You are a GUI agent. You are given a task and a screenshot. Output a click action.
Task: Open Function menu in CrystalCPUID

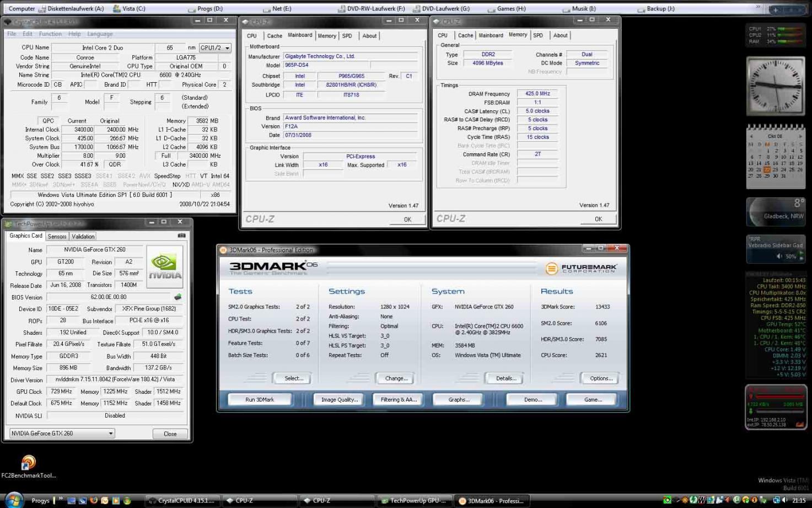(50, 34)
